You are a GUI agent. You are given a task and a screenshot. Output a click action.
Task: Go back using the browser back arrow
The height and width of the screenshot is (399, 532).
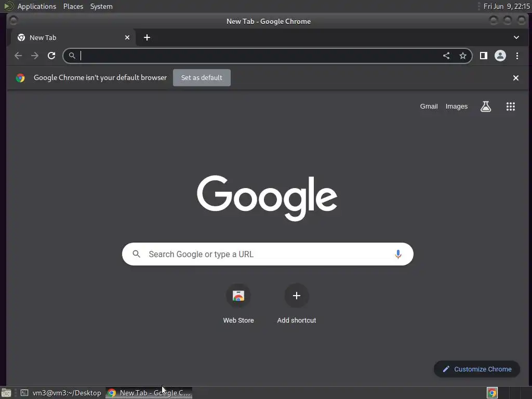point(18,56)
